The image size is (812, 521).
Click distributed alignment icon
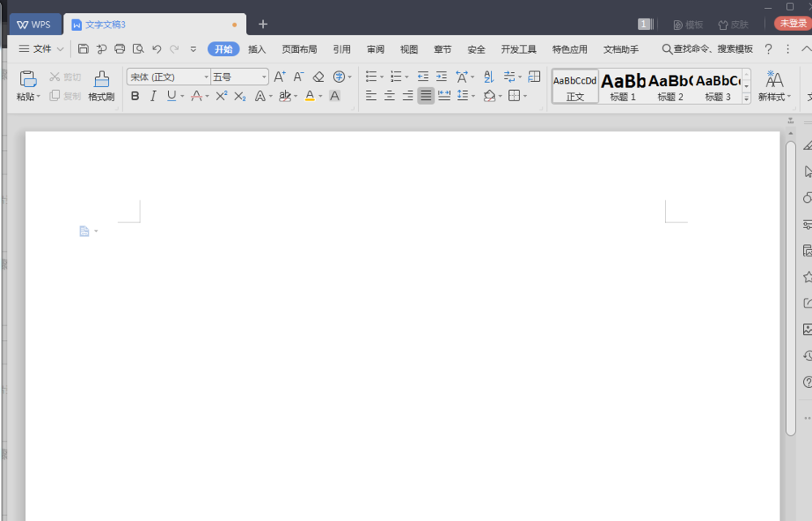tap(444, 96)
